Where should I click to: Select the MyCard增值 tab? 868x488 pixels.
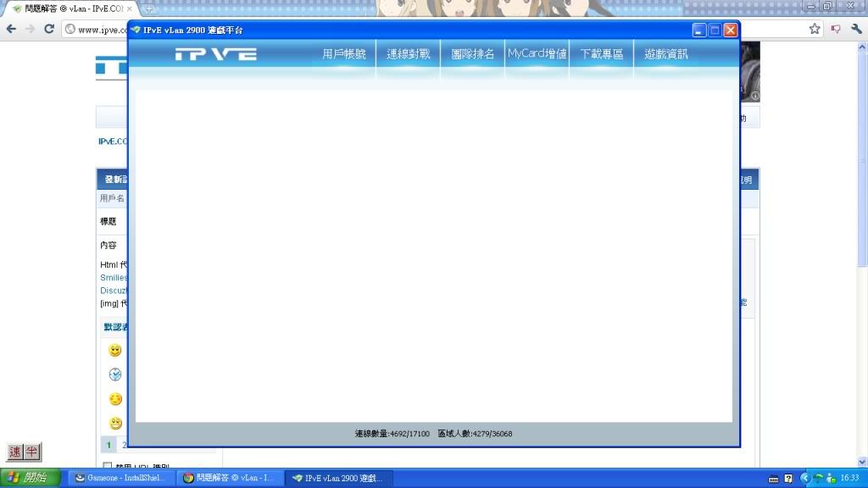pyautogui.click(x=537, y=54)
